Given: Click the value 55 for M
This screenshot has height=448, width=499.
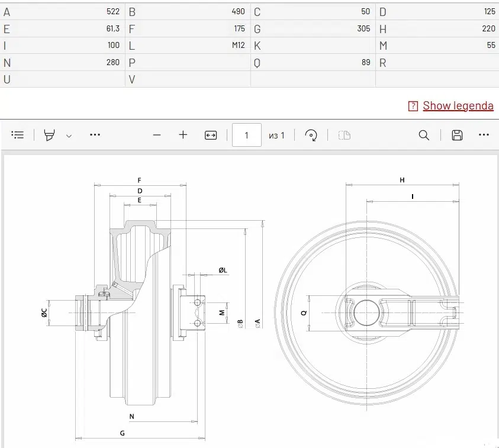Looking at the screenshot, I should click(x=491, y=46).
